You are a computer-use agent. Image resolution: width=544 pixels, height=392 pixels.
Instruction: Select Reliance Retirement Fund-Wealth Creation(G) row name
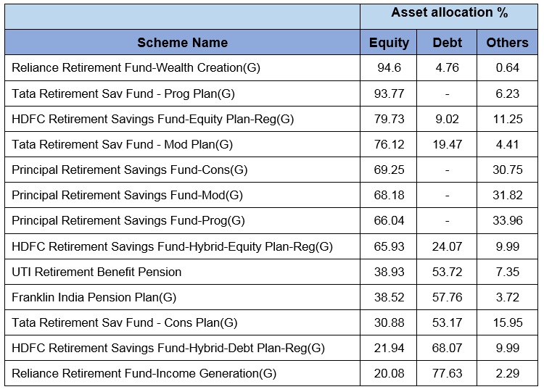pyautogui.click(x=136, y=68)
